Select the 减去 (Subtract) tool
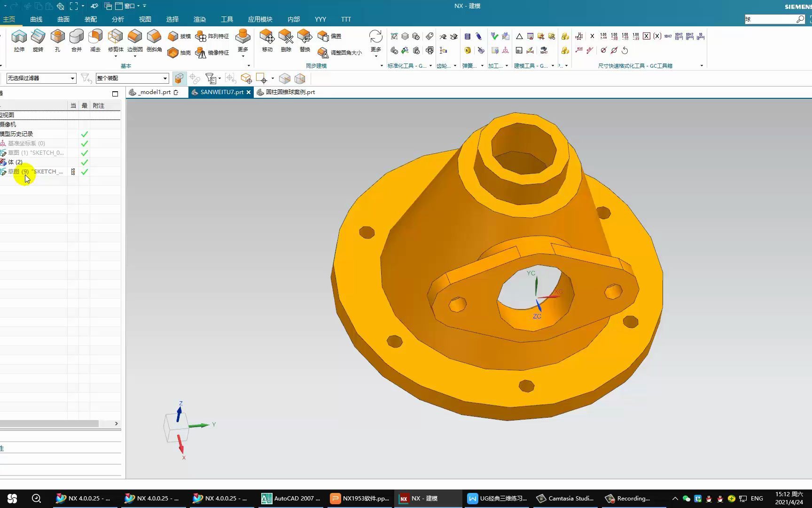Screen dimensions: 812x508 (x=95, y=38)
